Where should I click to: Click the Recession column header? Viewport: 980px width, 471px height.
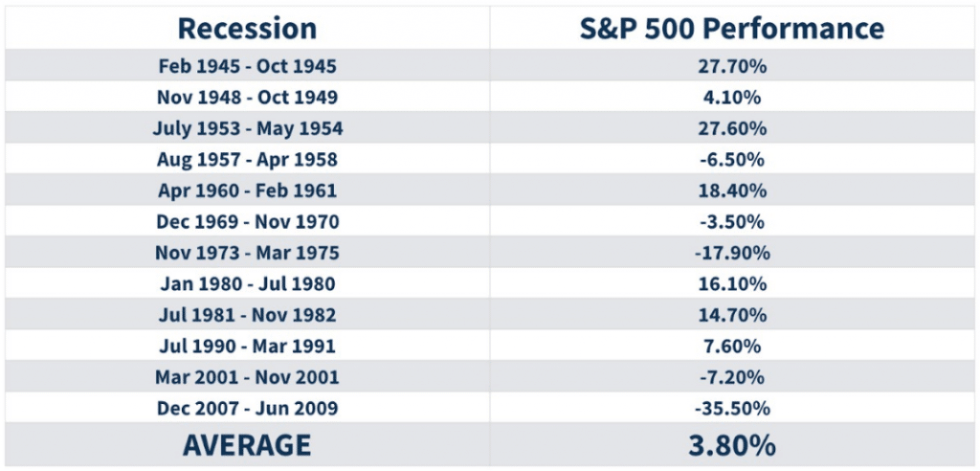pyautogui.click(x=247, y=28)
